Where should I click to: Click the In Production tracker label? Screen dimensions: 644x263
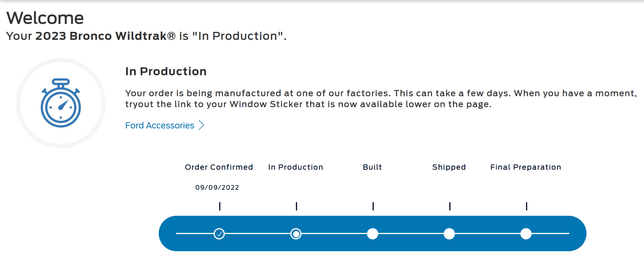(x=296, y=167)
